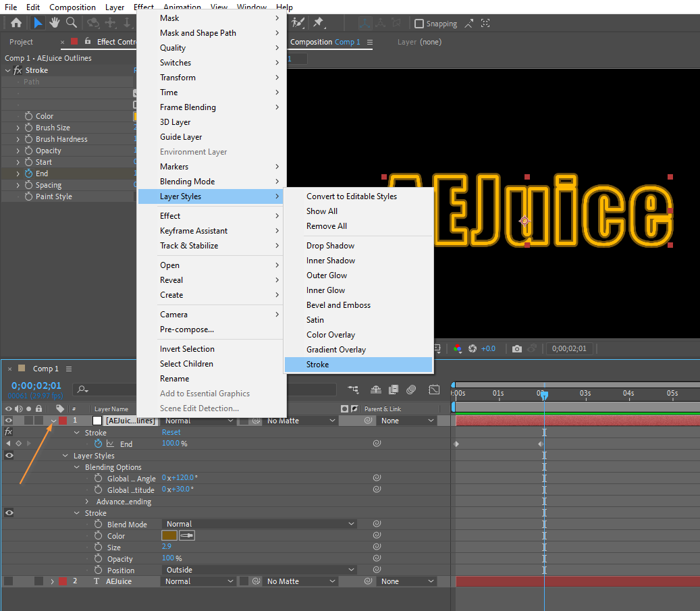Select the Hand tool in toolbar
The width and height of the screenshot is (700, 611).
(55, 23)
